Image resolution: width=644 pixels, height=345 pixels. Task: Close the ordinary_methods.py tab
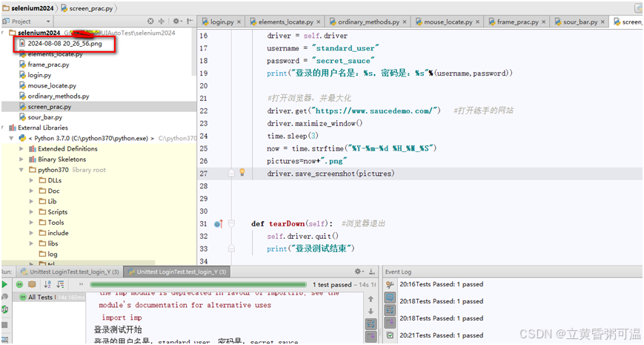point(405,22)
